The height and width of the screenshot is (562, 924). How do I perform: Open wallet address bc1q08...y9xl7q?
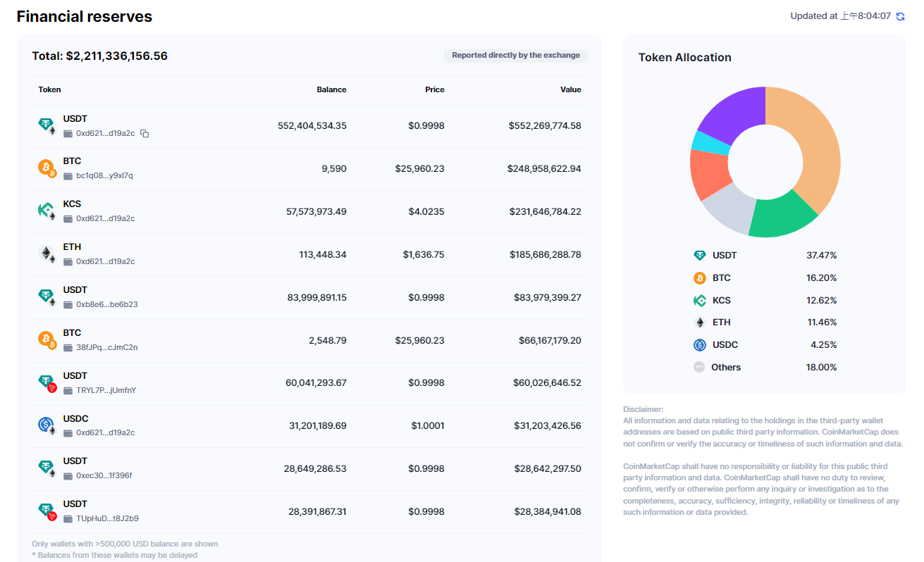tap(104, 175)
